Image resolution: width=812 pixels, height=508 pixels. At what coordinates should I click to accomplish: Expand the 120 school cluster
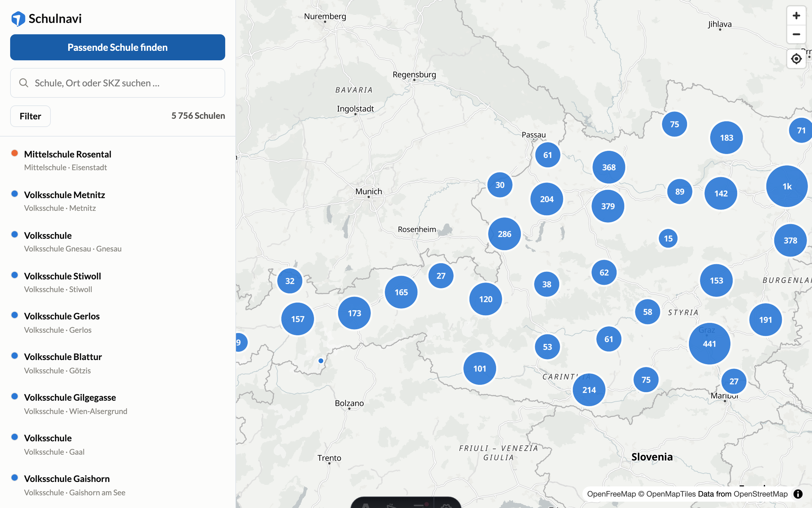pos(486,299)
